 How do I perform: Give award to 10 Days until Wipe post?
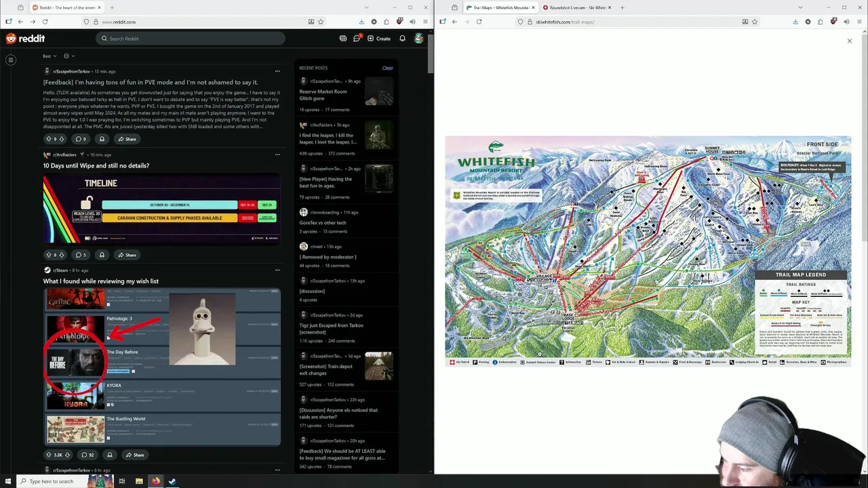[x=102, y=255]
